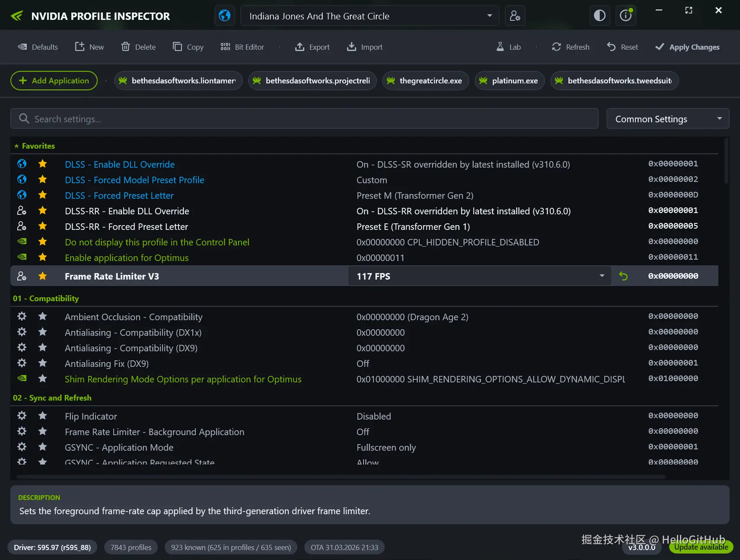Toggle favorite star for DLSS - Forced Preset Letter

[x=42, y=195]
